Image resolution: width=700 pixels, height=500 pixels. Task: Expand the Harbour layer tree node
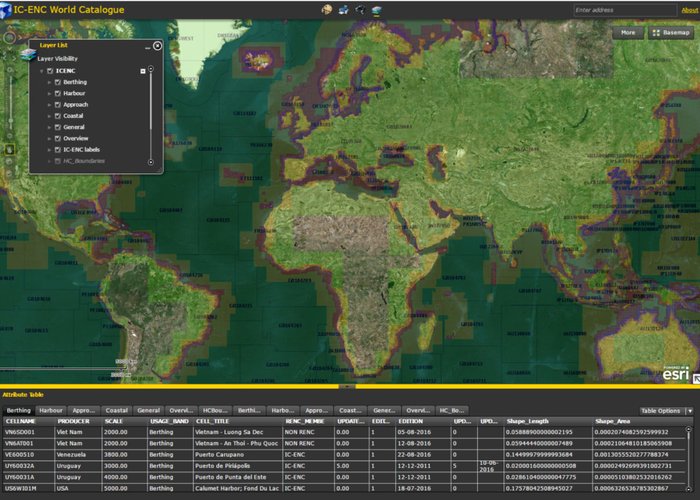[x=49, y=93]
